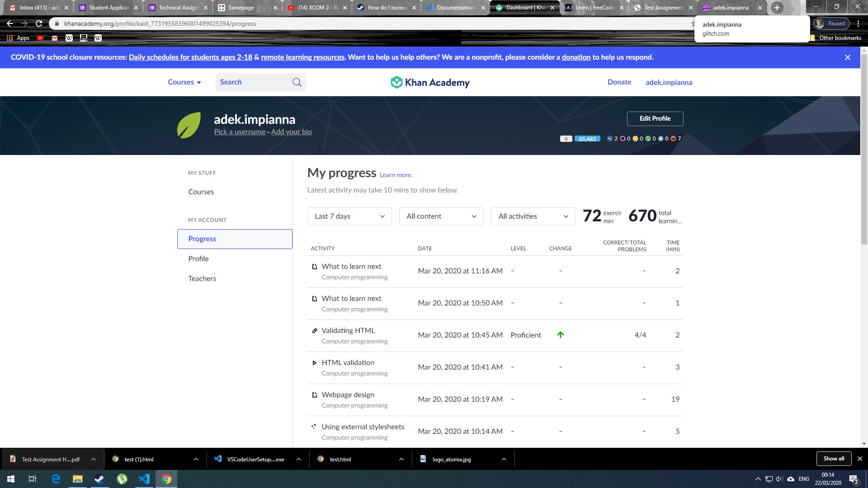Open the Last 7 days dropdown

(349, 216)
